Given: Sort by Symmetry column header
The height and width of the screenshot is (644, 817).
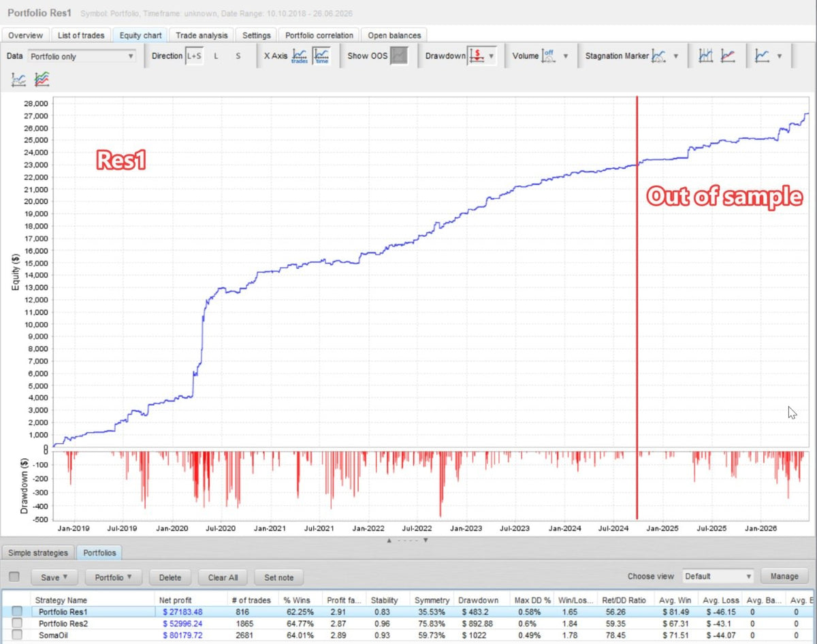Looking at the screenshot, I should pyautogui.click(x=432, y=600).
